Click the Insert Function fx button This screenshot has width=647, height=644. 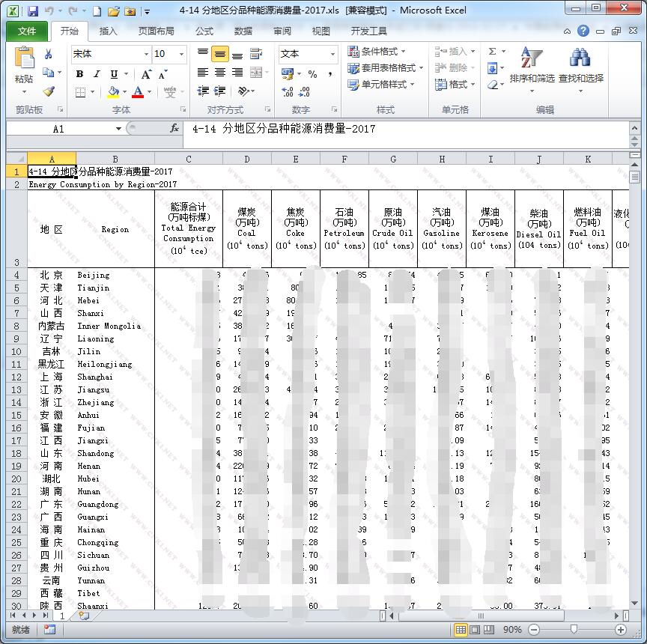(x=174, y=129)
